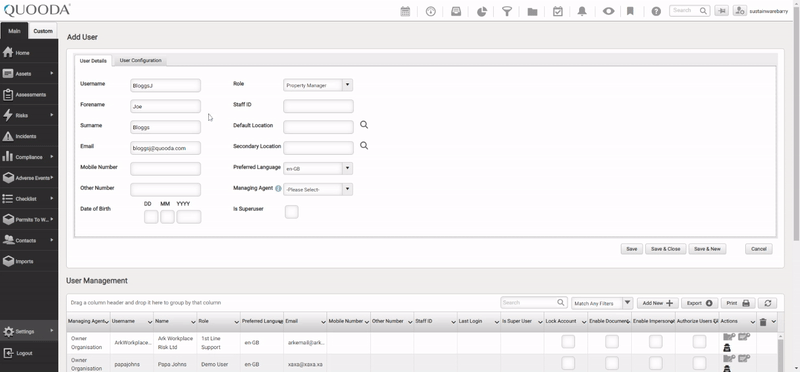Toggle Authorize Users for the papajohns row
The height and width of the screenshot is (372, 800).
point(699,363)
